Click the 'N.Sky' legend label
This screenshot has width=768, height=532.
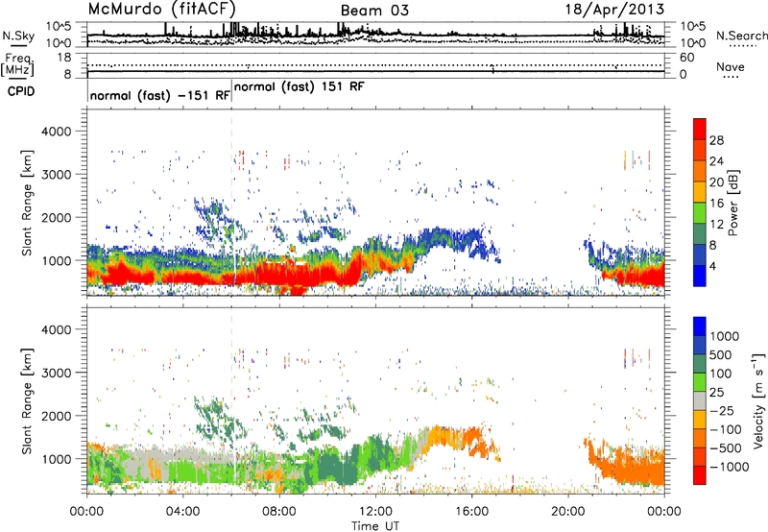tap(18, 36)
